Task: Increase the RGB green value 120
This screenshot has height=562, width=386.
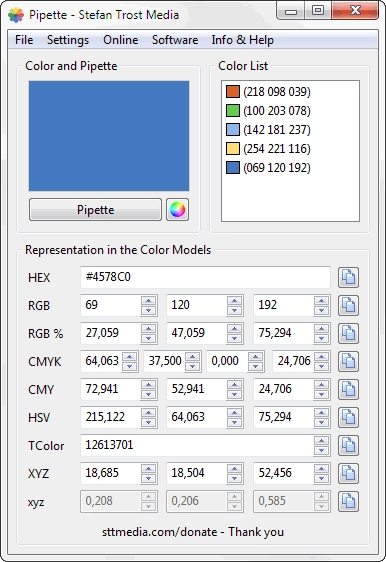Action: click(x=234, y=301)
